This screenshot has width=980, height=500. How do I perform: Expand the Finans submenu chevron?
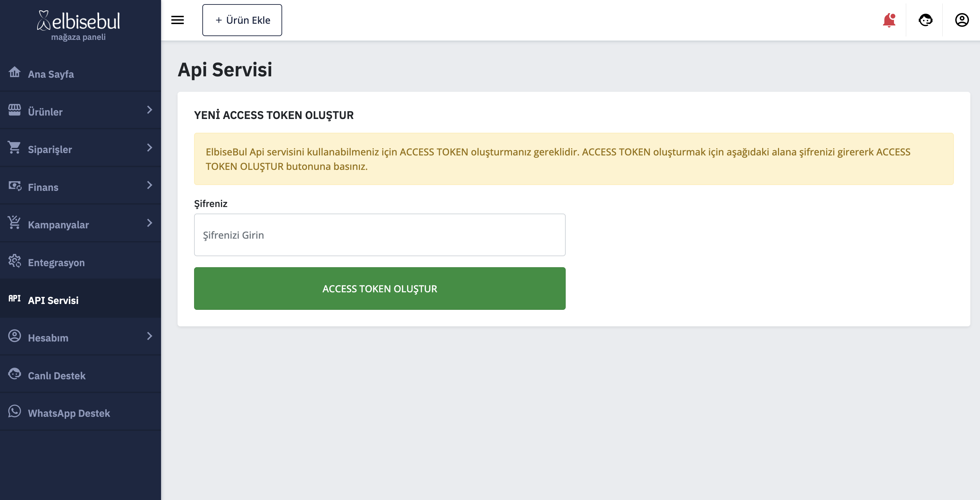coord(149,185)
